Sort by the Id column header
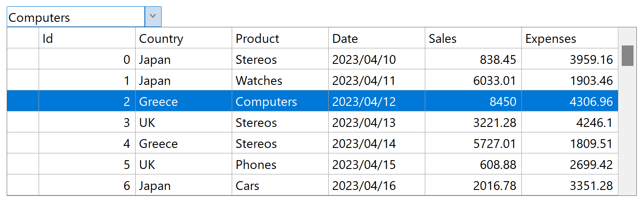The image size is (644, 203). 87,38
